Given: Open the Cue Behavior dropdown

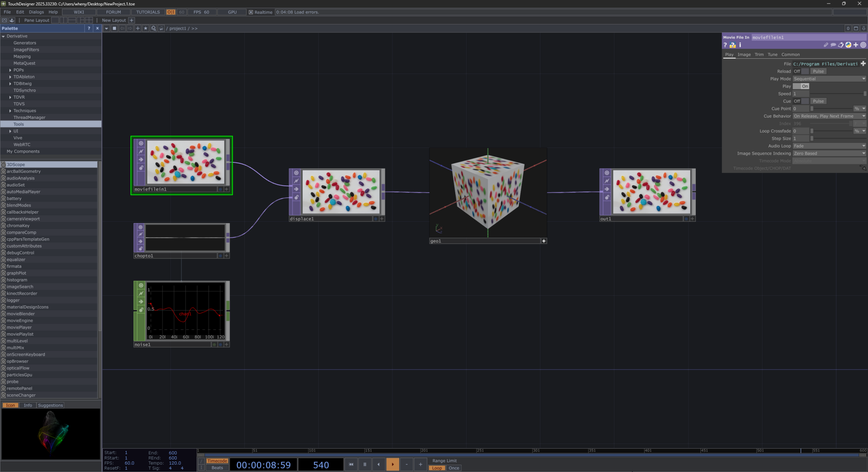Looking at the screenshot, I should (x=829, y=116).
